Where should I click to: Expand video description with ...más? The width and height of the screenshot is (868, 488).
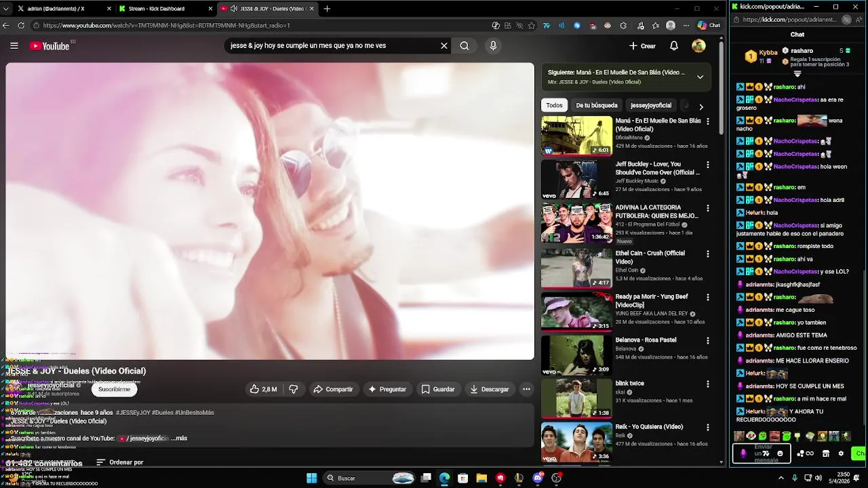[179, 439]
